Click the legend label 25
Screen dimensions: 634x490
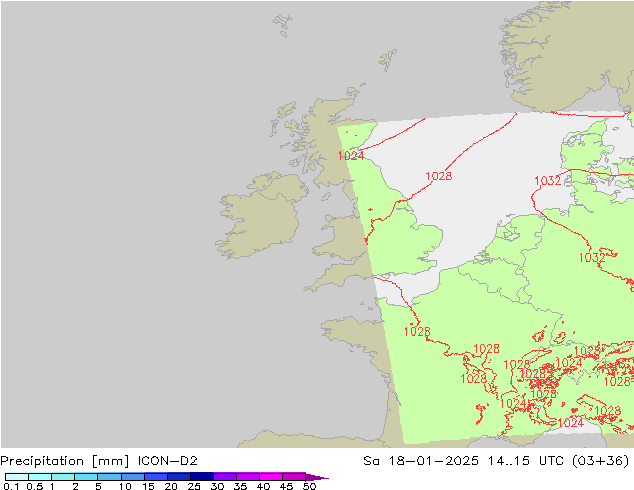[194, 486]
